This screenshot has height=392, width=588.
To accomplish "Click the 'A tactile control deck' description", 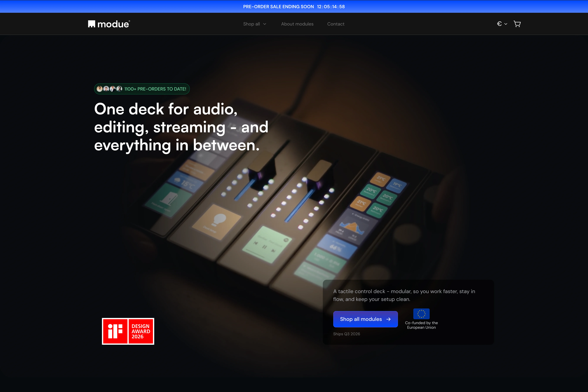I will (404, 295).
